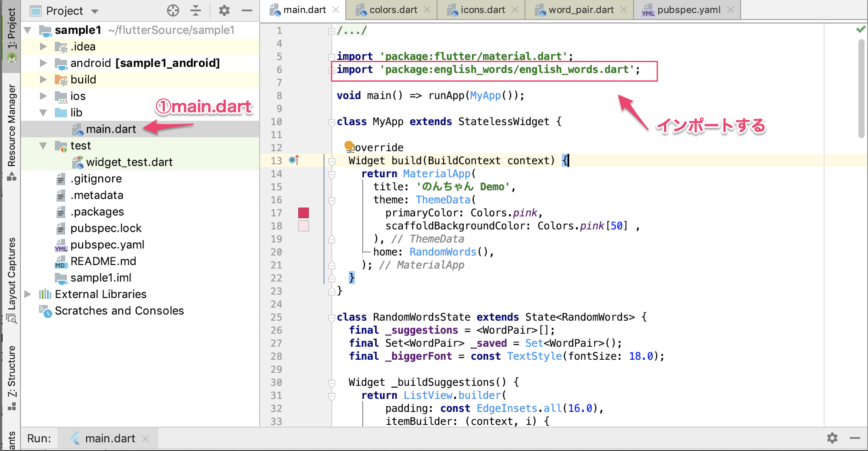Open Project panel settings gear
868x451 pixels.
[224, 10]
